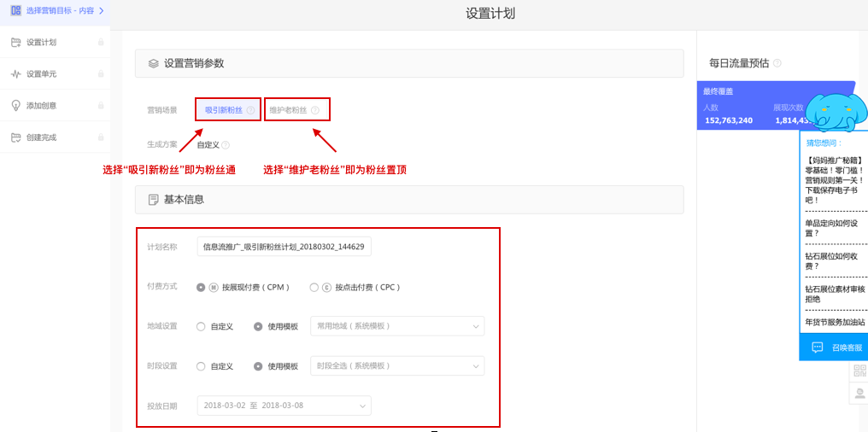Go to 创建完成 step in sidebar
Screen dimensions: 868x432
click(x=56, y=137)
